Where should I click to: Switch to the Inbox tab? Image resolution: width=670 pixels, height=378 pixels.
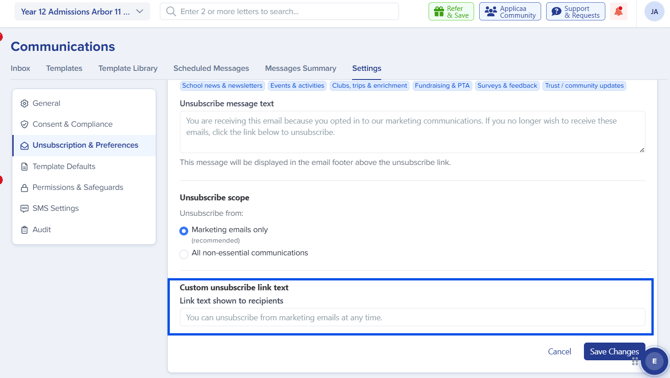(21, 68)
